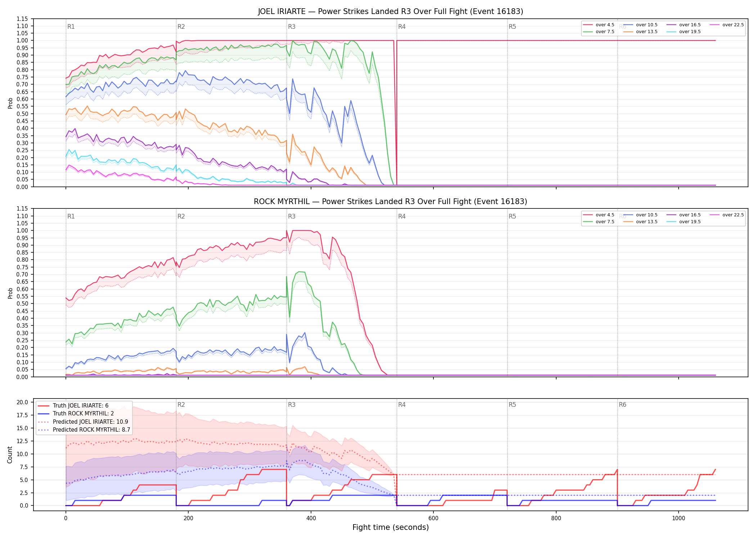
Task: Click x-axis tick label '1000'
Action: 679,518
